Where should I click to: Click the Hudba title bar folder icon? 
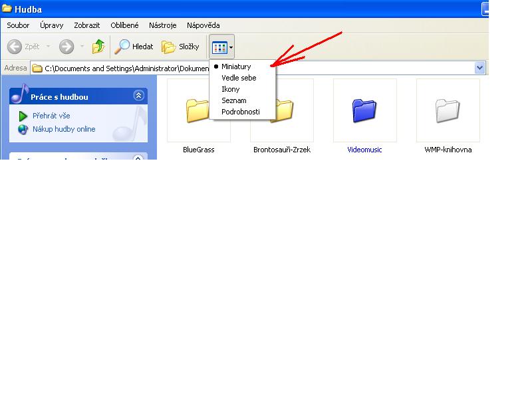click(7, 8)
